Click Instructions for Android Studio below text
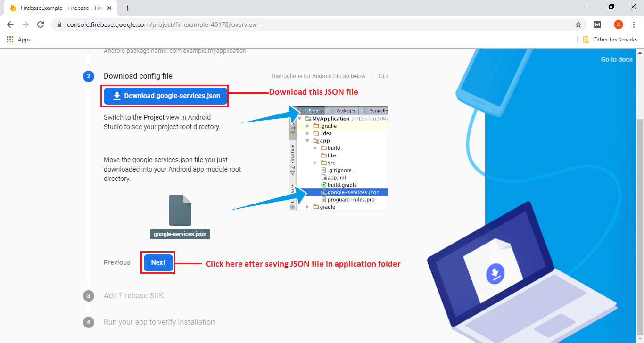644x343 pixels. (319, 76)
